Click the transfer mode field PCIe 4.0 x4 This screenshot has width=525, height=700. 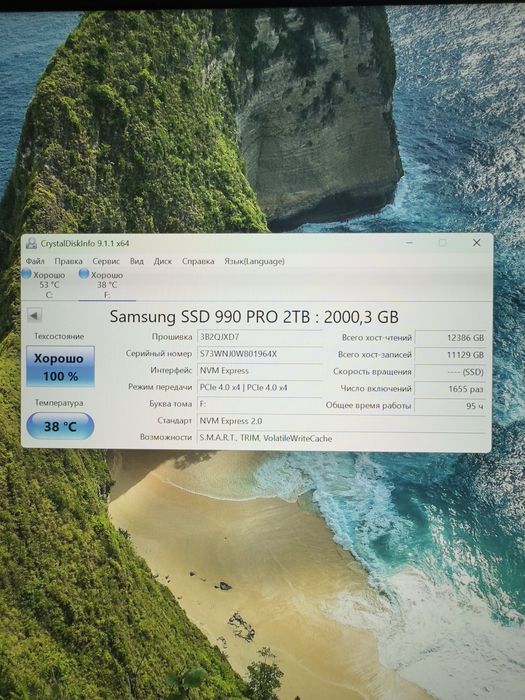pos(259,388)
